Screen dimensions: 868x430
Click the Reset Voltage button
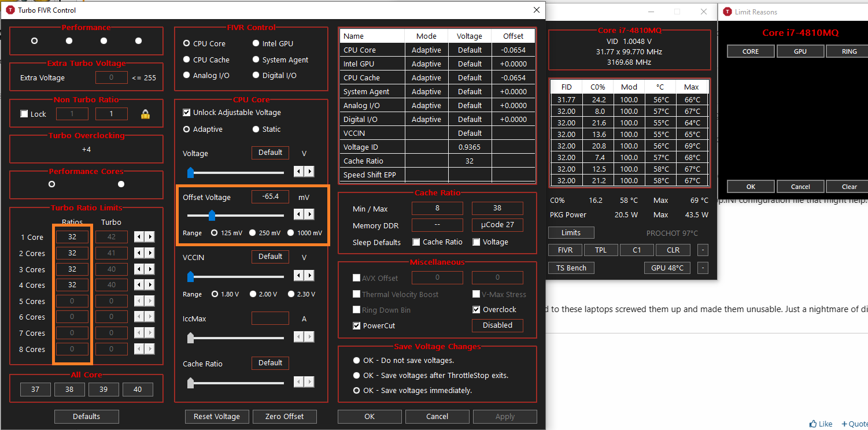click(x=217, y=416)
